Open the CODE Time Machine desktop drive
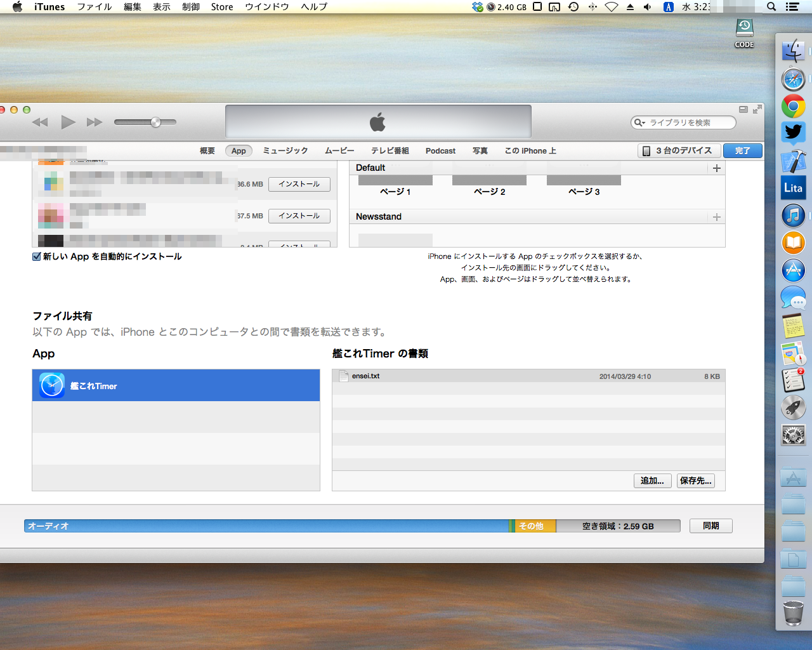This screenshot has height=650, width=812. pos(744,33)
